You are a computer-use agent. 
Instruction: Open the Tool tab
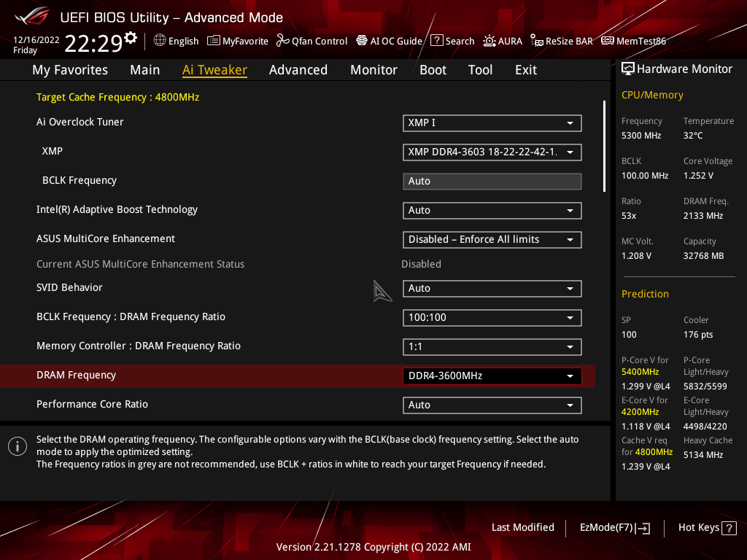(480, 70)
